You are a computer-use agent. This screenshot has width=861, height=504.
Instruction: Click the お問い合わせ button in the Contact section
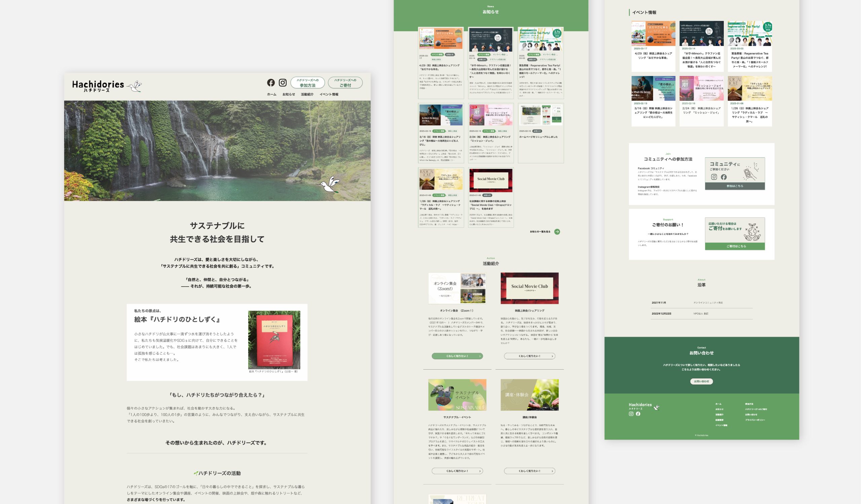pos(702,381)
